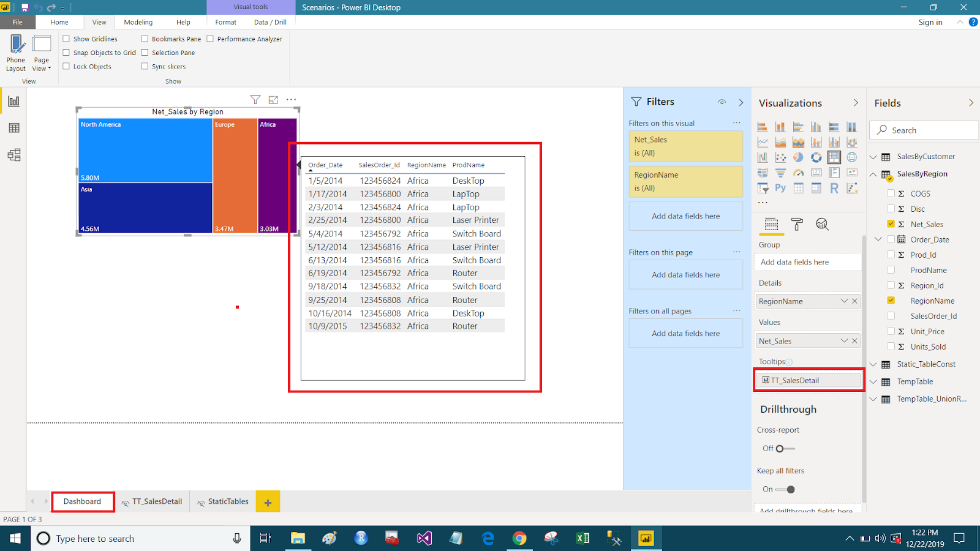The image size is (980, 551).
Task: Enable the Show Gridlines checkbox
Action: 66,39
